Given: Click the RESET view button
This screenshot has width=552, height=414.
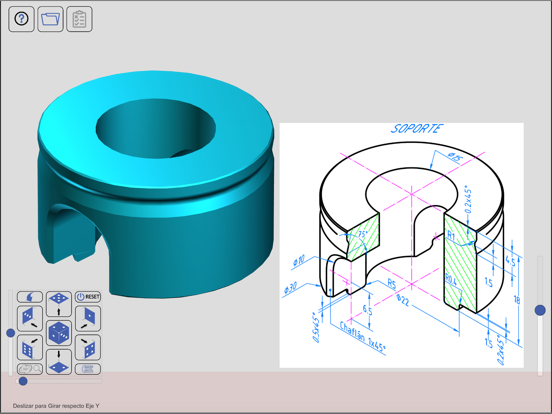Looking at the screenshot, I should pyautogui.click(x=88, y=297).
